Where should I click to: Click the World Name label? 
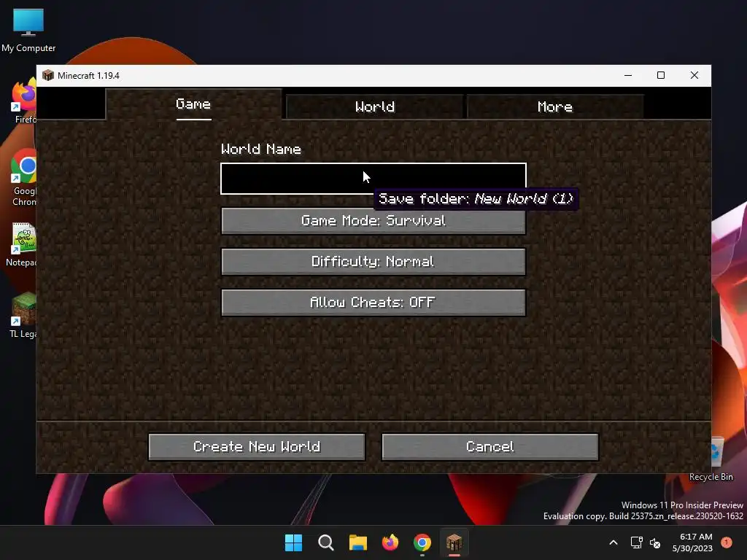point(261,149)
